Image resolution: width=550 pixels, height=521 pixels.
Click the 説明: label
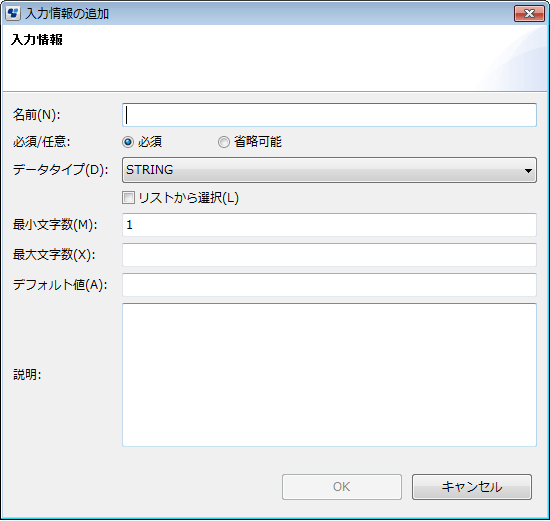coord(27,375)
